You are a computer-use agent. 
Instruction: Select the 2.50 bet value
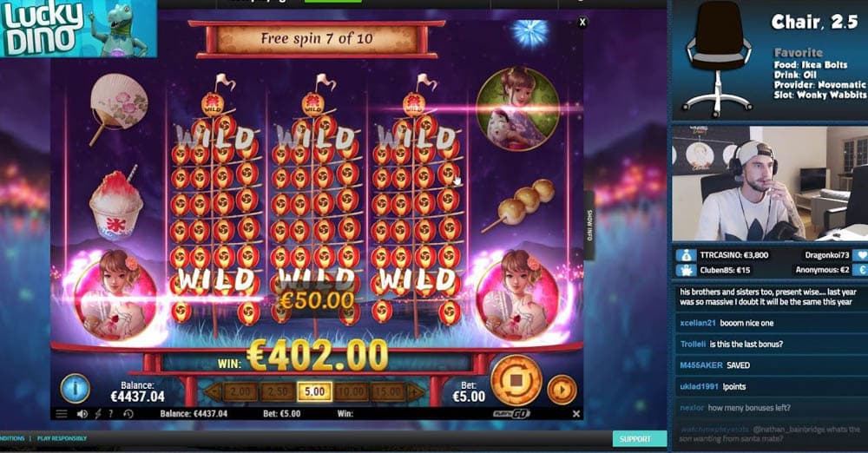click(278, 392)
